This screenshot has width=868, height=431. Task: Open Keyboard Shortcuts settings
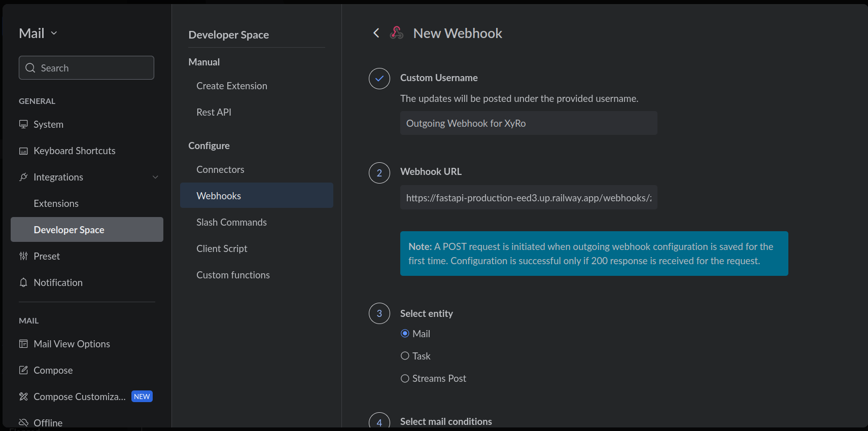(87, 151)
